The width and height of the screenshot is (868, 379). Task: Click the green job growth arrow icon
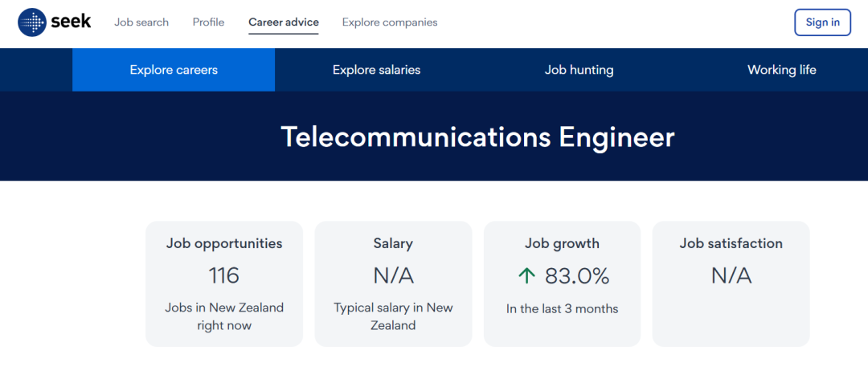(x=526, y=276)
